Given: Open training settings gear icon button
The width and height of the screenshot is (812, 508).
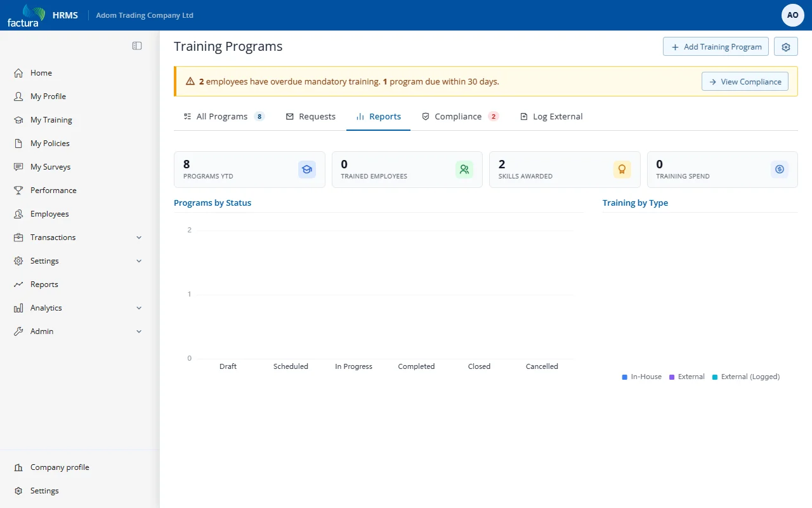Looking at the screenshot, I should coord(786,46).
